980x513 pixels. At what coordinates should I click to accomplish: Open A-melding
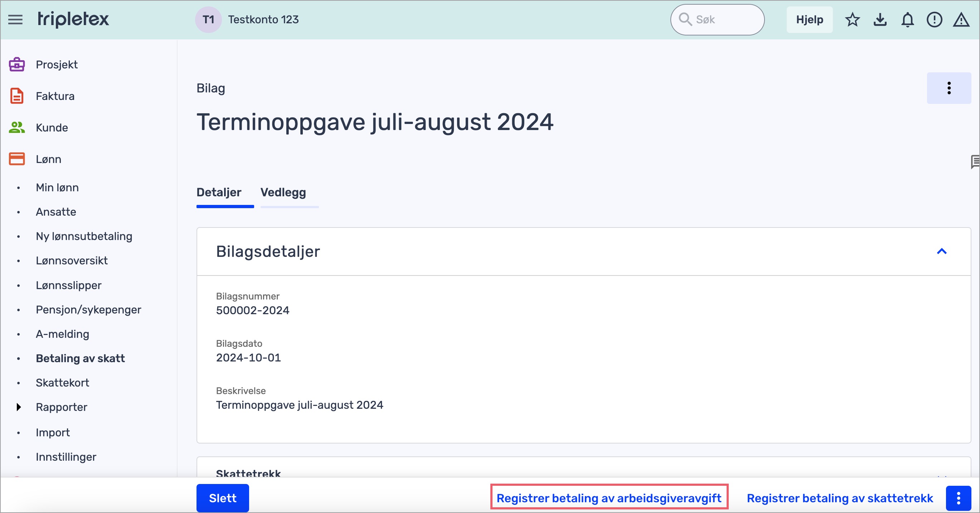(x=62, y=334)
